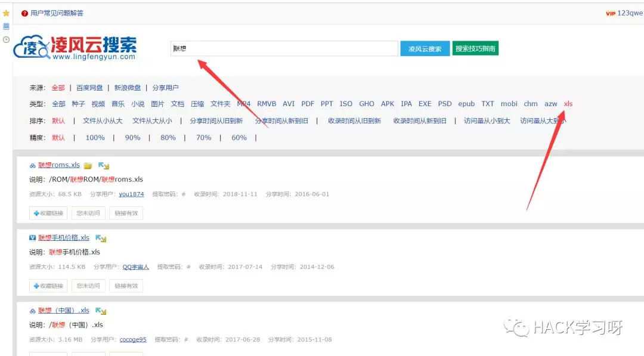This screenshot has height=356, width=644.
Task: Click the folder icon beside 联想roms.xls
Action: tap(88, 165)
